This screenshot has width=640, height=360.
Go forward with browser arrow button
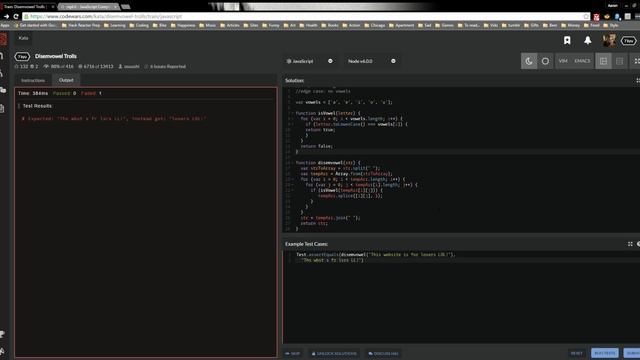point(6,17)
